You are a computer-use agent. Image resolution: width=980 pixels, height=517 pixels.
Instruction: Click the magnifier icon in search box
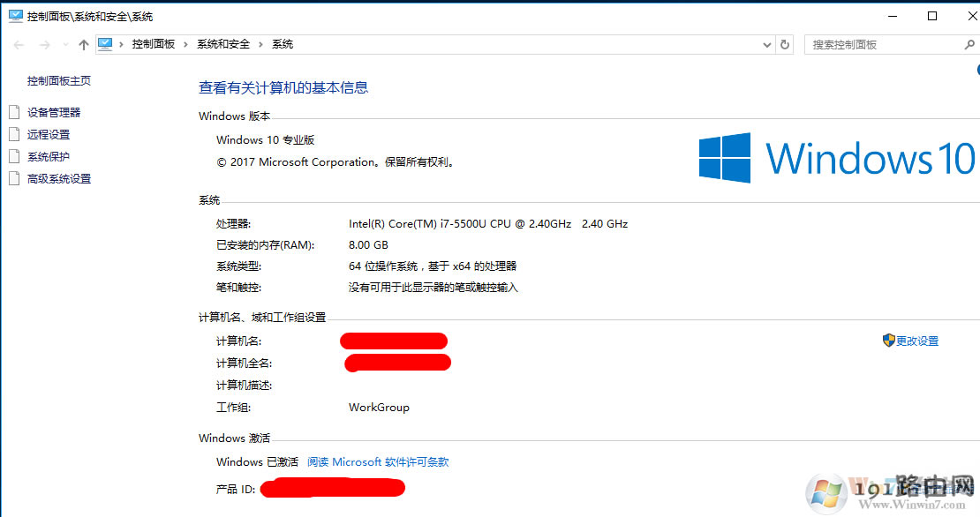(x=969, y=44)
